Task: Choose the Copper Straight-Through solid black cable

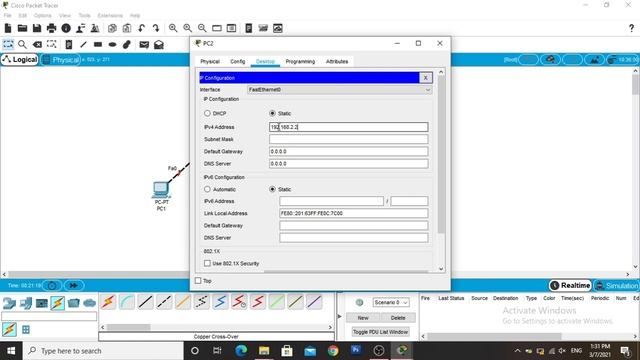Action: click(x=146, y=302)
